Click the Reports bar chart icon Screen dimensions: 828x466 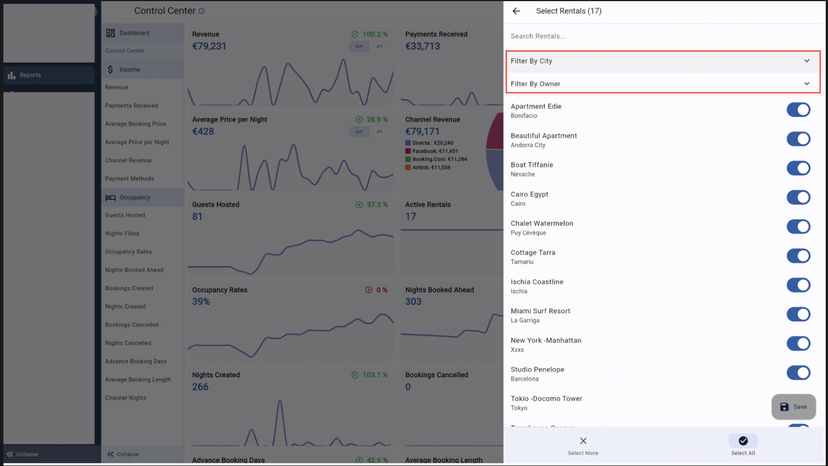pos(12,75)
